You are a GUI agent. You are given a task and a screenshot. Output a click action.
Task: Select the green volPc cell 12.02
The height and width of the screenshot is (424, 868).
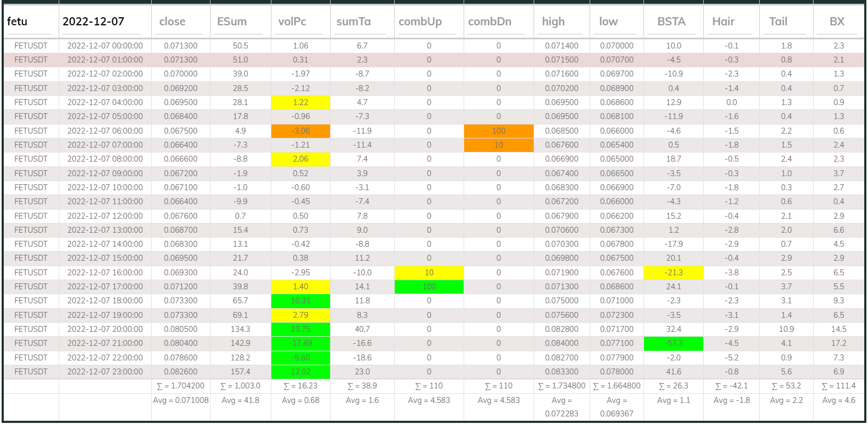click(x=300, y=372)
